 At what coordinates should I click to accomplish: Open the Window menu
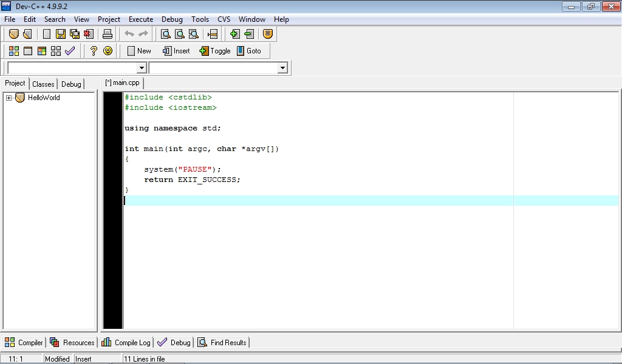pos(252,19)
